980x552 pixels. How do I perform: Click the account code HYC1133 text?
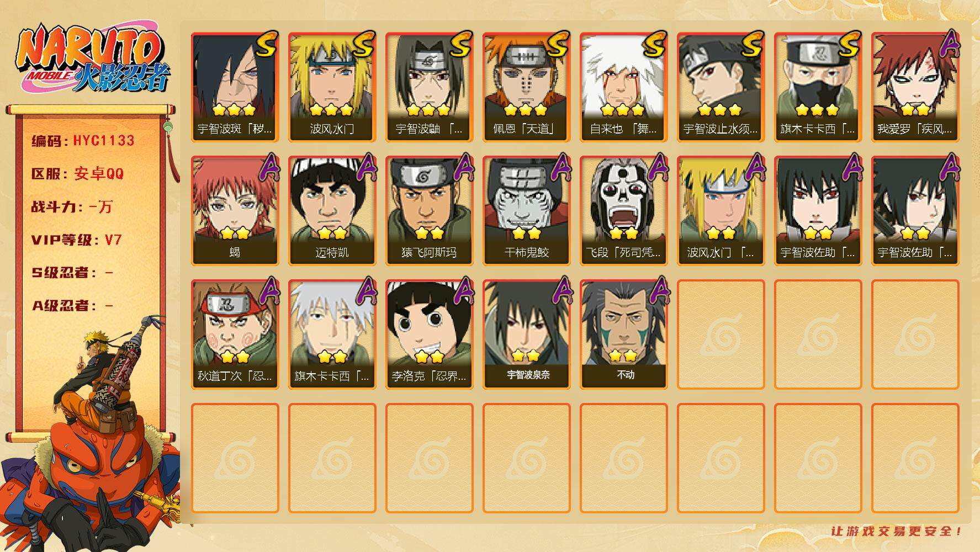point(104,141)
